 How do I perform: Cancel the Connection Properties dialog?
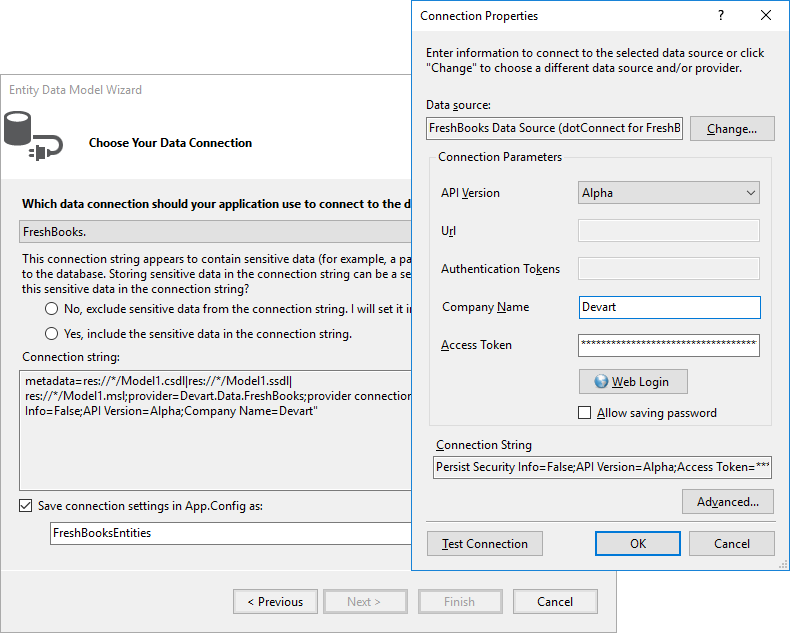[732, 544]
